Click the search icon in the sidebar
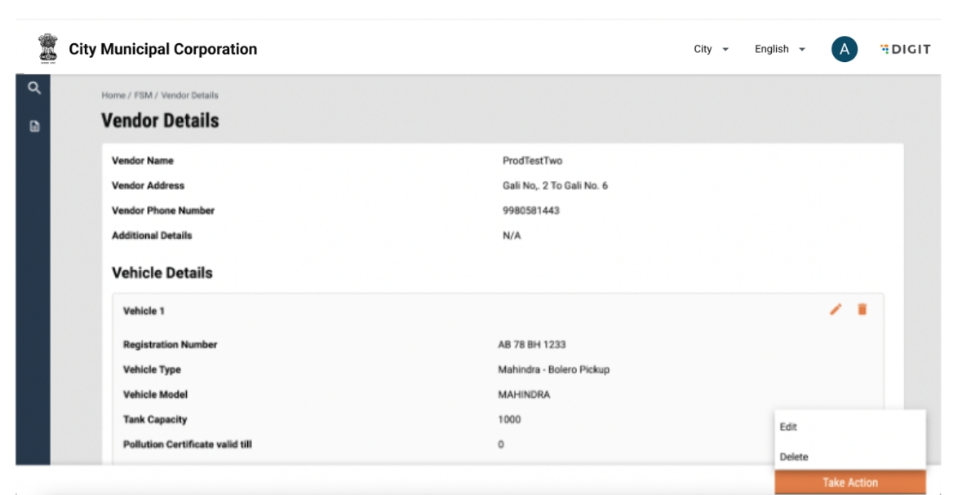 [33, 88]
